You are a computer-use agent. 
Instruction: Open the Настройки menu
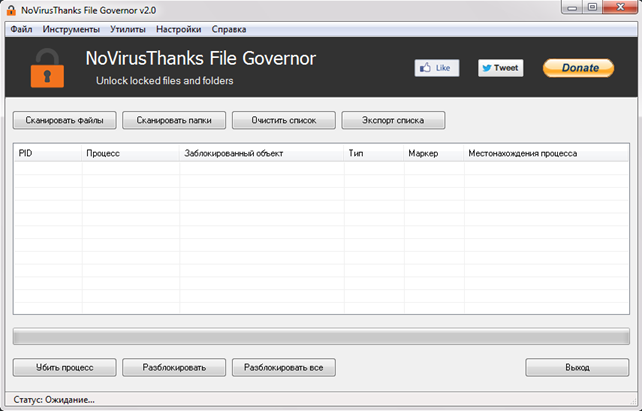click(x=179, y=29)
